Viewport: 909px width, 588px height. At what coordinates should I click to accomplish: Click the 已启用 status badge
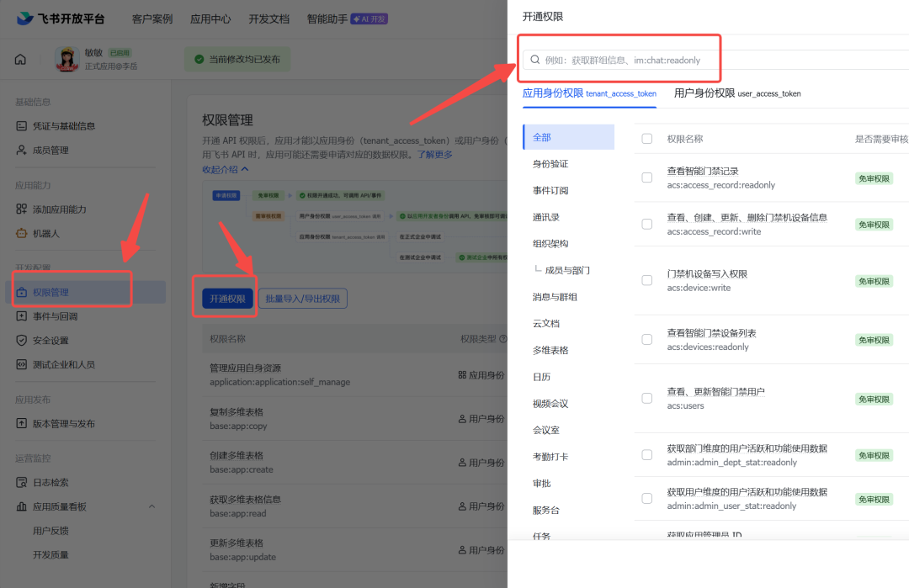click(120, 53)
